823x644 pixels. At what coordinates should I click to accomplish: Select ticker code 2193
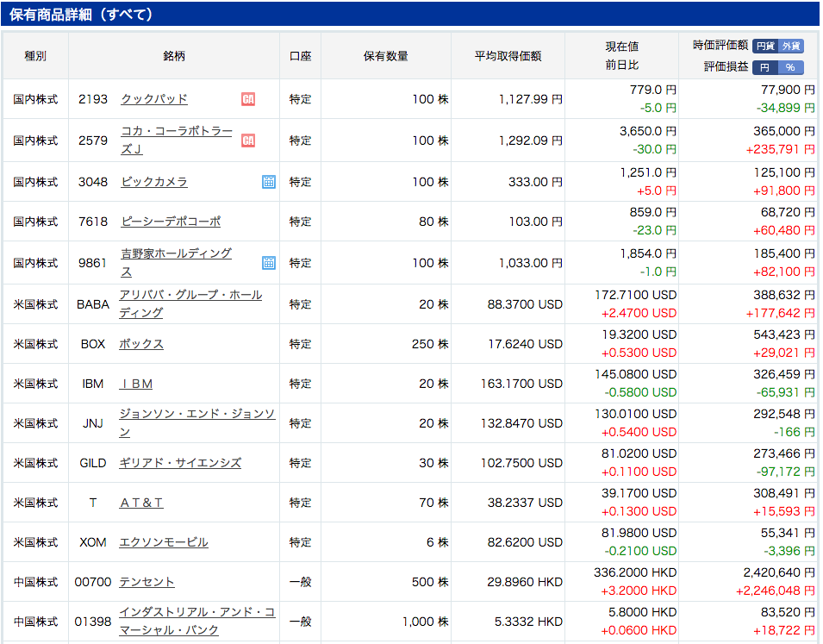(93, 99)
